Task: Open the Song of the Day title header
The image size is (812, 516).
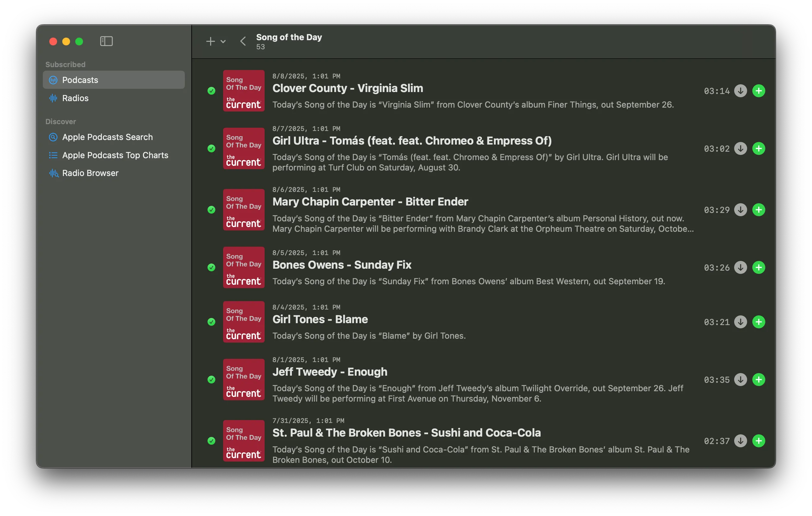Action: (289, 37)
